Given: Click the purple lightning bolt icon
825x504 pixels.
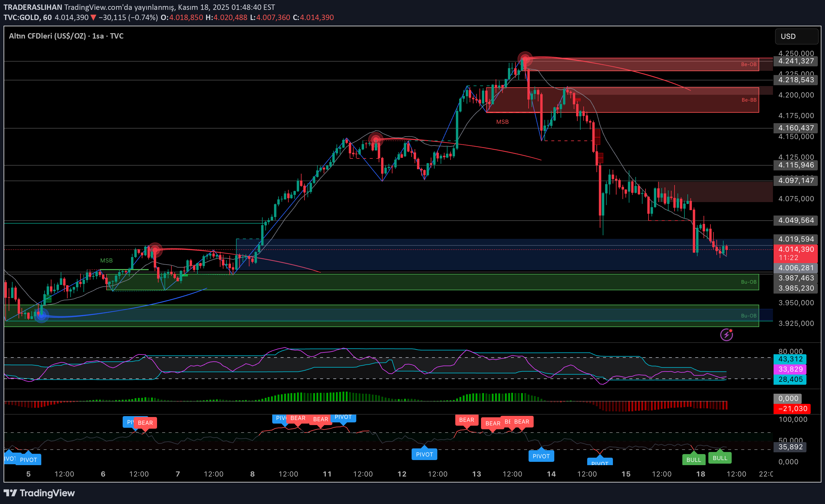Looking at the screenshot, I should click(726, 335).
